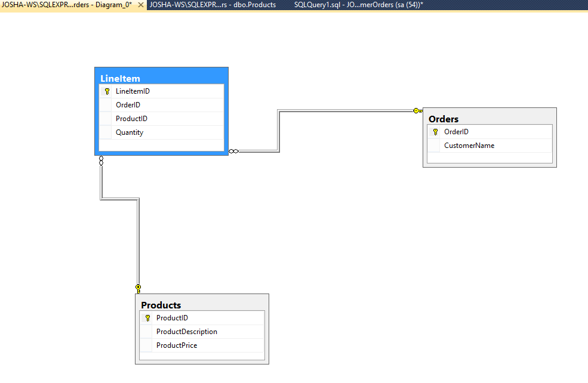The image size is (588, 383).
Task: Click the primary key icon beside ProductID in Products
Action: click(147, 317)
